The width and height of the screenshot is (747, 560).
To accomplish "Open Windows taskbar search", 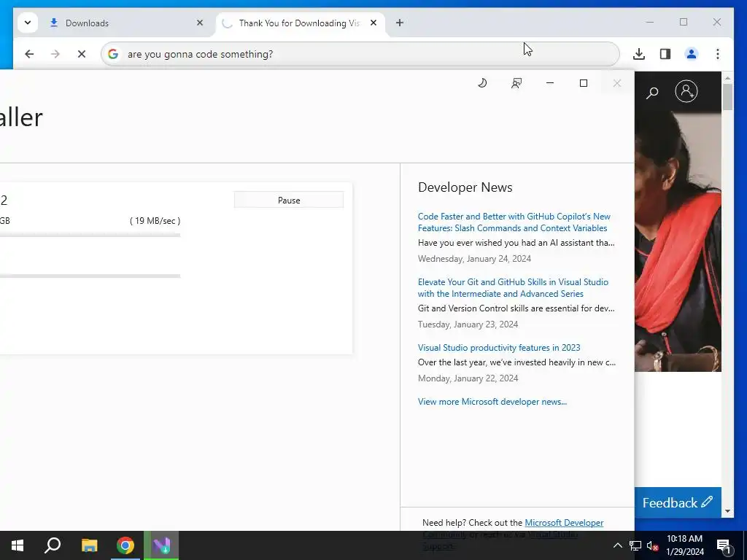I will (53, 545).
